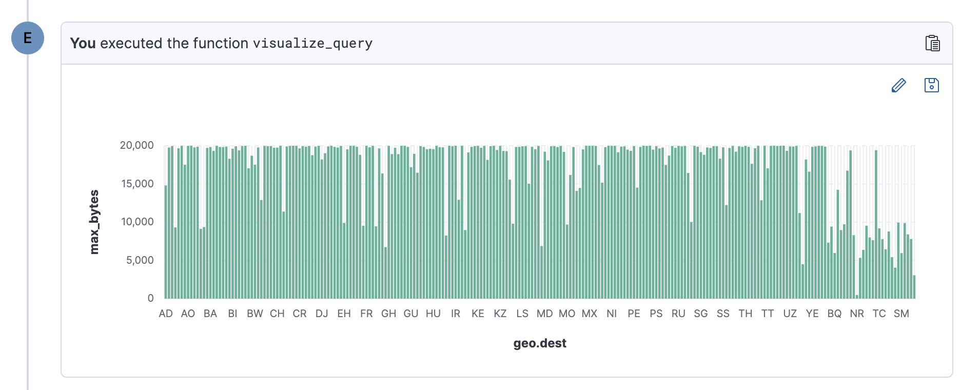The height and width of the screenshot is (390, 980).
Task: Click the 20,000 y-axis tick label
Action: point(136,145)
